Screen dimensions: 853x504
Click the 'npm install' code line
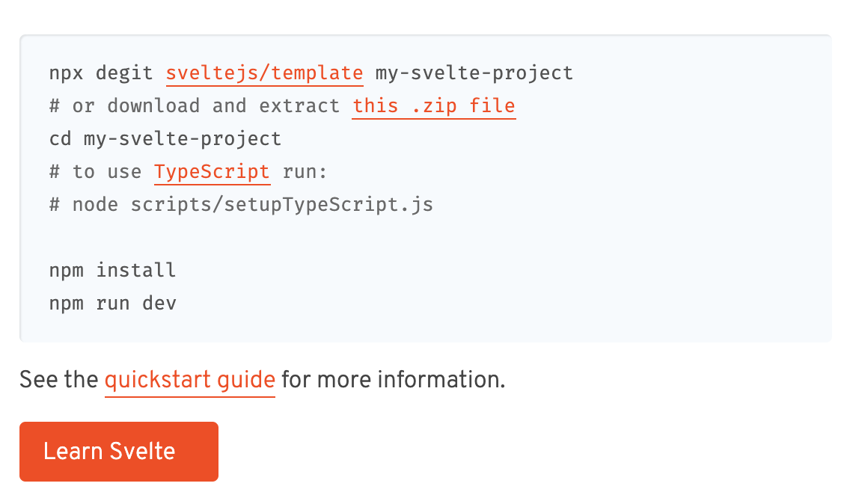(x=112, y=270)
